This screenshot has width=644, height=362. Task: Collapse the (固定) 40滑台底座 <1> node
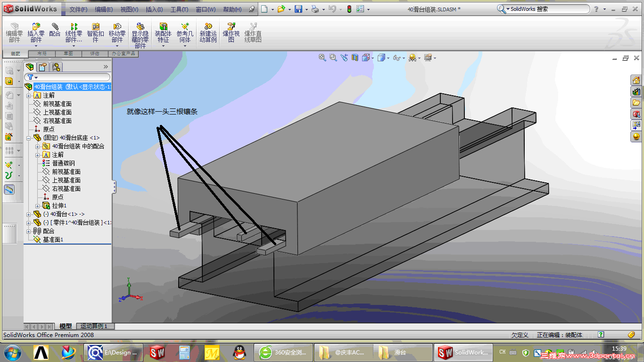(x=29, y=138)
